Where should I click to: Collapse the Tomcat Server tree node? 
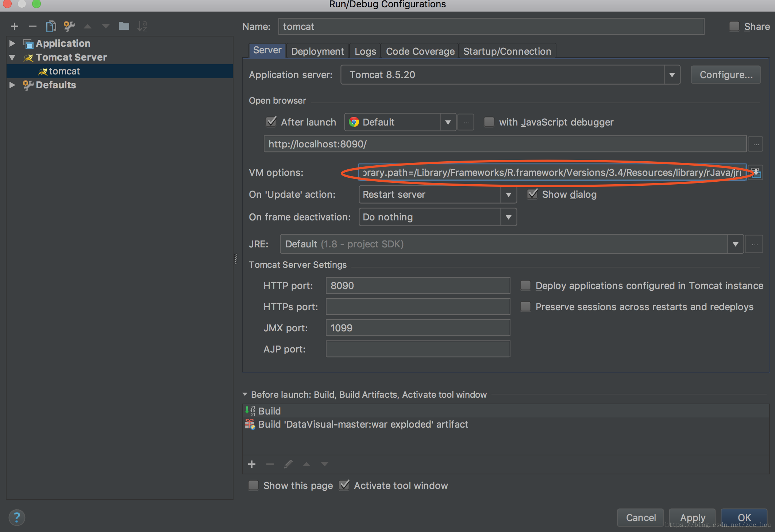point(12,57)
